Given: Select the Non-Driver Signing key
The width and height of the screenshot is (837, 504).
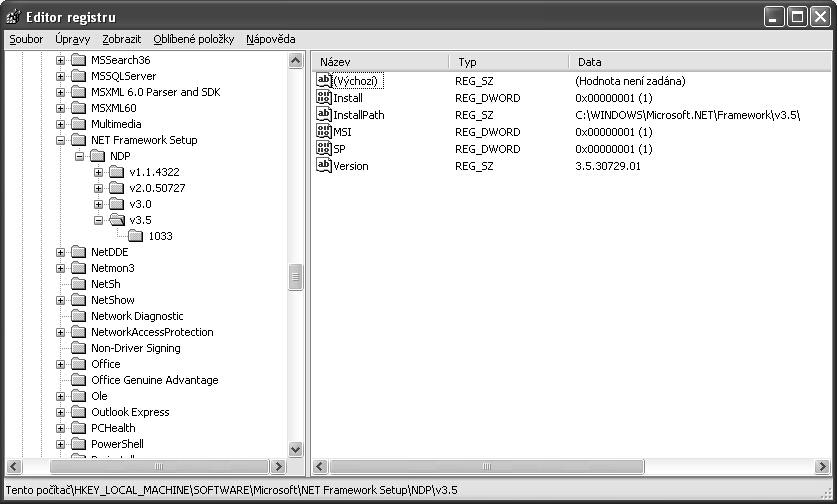Looking at the screenshot, I should pos(136,348).
